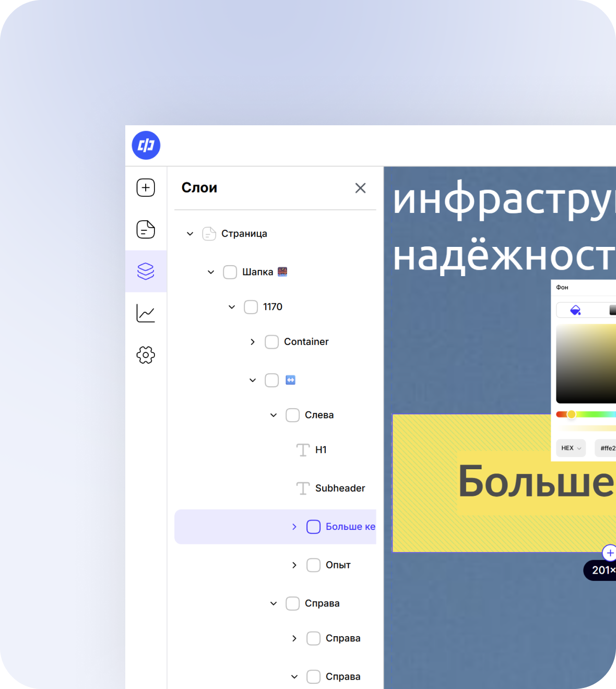The height and width of the screenshot is (689, 616).
Task: Collapse the Страница tree node
Action: click(190, 234)
